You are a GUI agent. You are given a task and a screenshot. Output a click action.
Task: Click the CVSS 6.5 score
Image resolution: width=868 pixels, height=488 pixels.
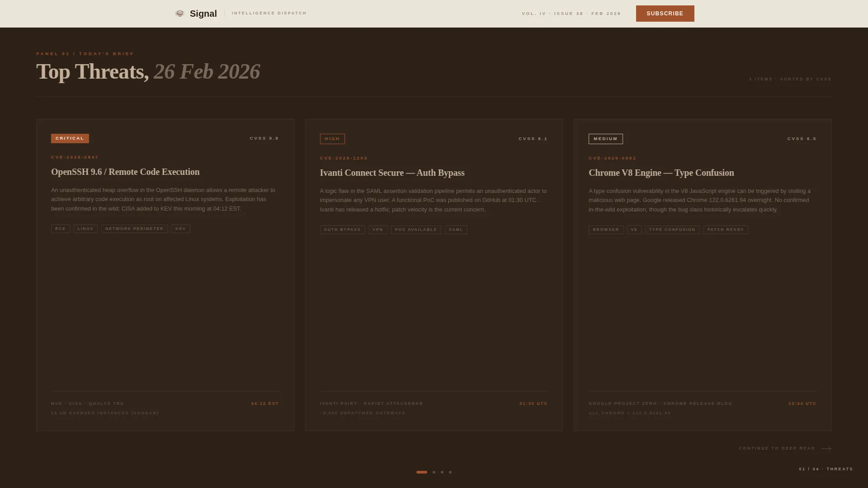[x=802, y=139]
